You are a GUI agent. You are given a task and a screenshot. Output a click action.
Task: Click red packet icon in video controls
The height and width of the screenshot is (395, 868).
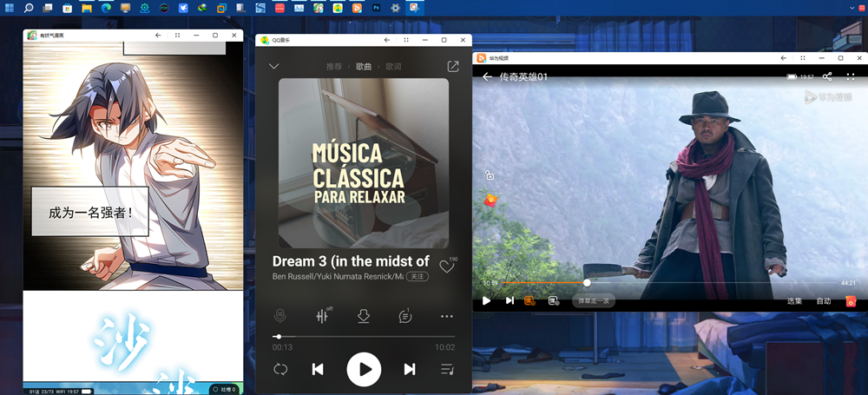(851, 301)
